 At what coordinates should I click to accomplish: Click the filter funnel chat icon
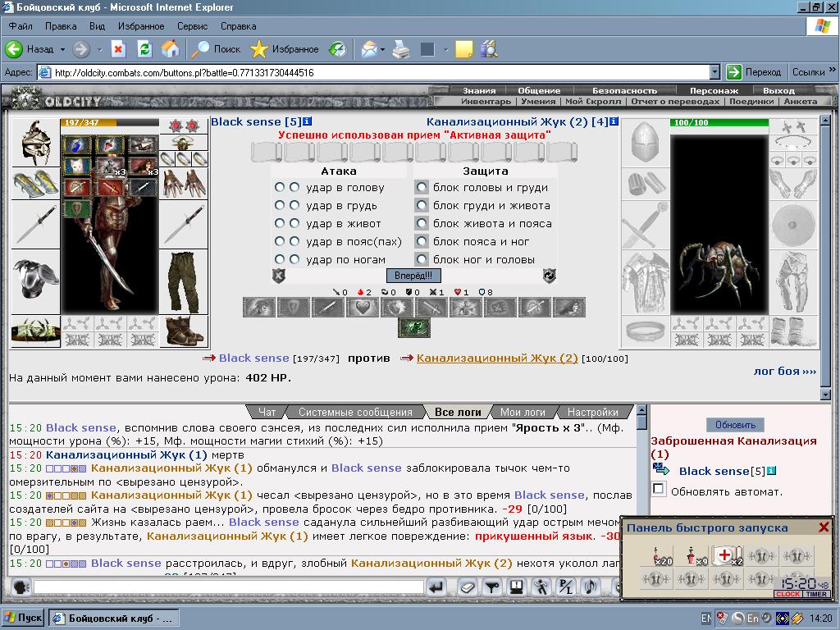click(x=492, y=587)
